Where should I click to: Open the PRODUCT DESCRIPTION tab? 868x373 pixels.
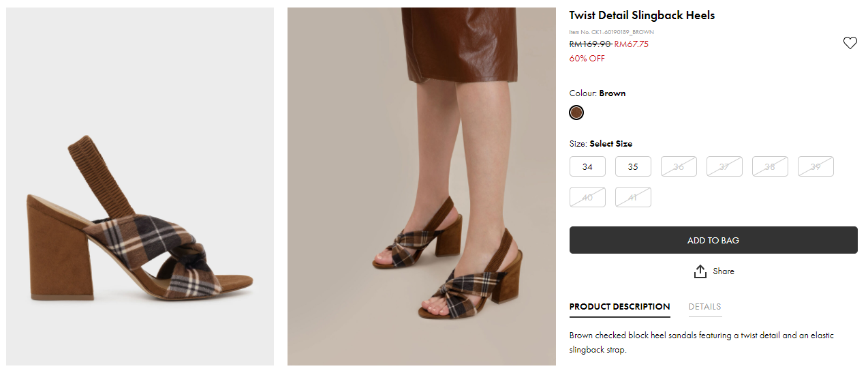pyautogui.click(x=619, y=307)
